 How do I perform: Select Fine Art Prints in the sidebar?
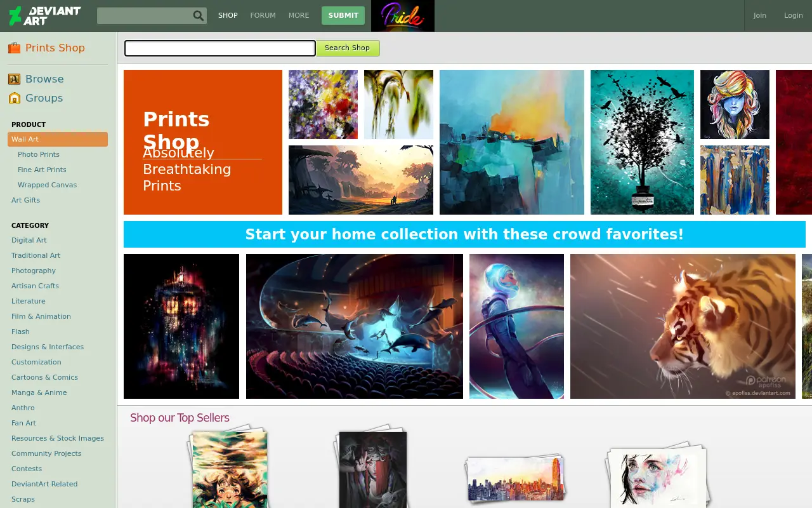[42, 170]
